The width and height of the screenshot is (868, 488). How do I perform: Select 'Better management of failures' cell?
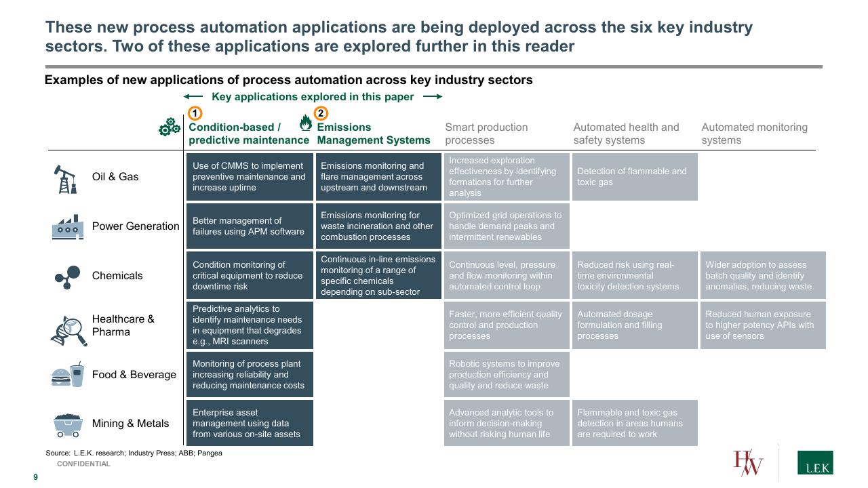pyautogui.click(x=250, y=226)
